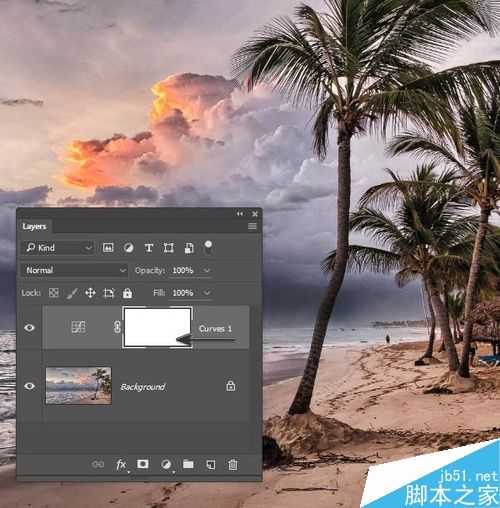This screenshot has height=508, width=500.
Task: Collapse the Layers panel double arrows
Action: (x=240, y=214)
